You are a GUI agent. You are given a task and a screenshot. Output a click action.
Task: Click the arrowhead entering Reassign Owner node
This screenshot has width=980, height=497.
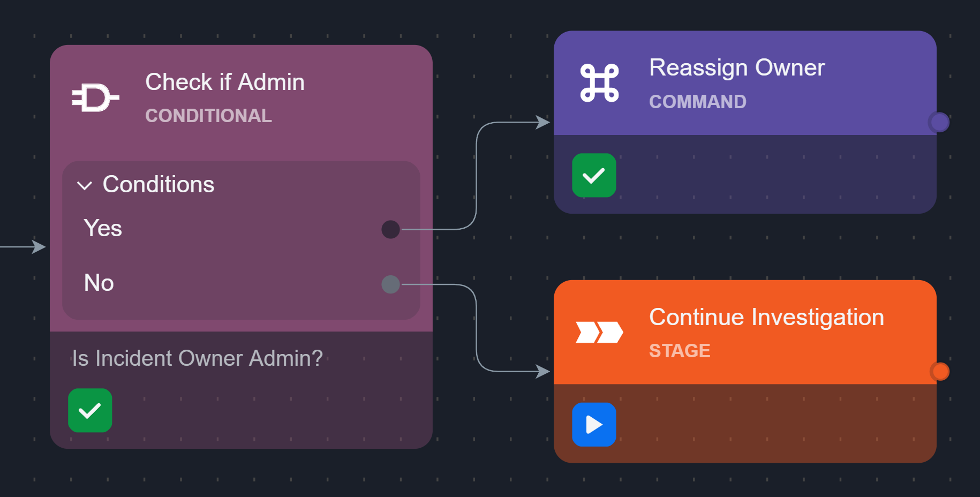543,122
